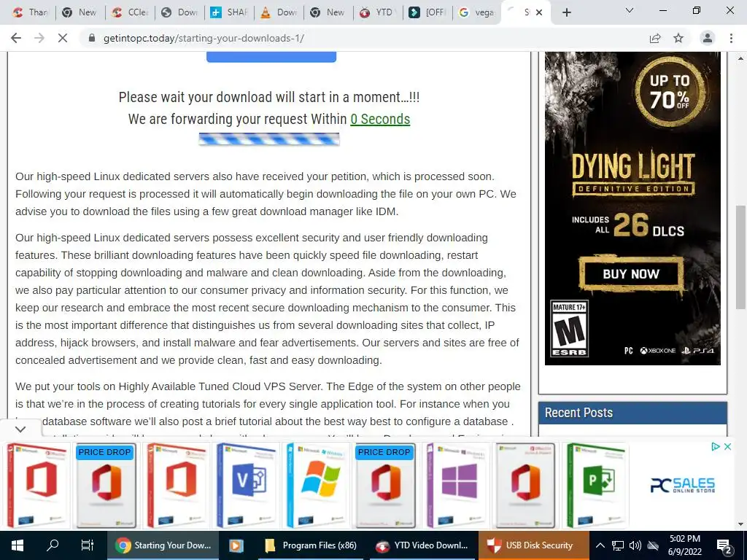The image size is (747, 560).
Task: Switch to the VLC 'Dow' tab
Action: tap(279, 12)
